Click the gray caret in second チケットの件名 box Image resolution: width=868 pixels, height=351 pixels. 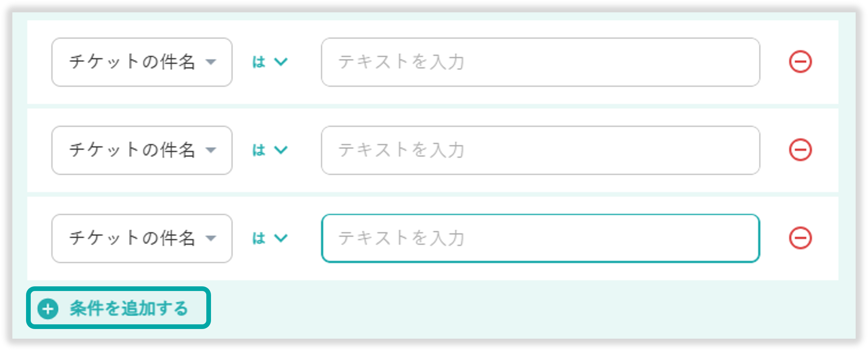point(211,150)
